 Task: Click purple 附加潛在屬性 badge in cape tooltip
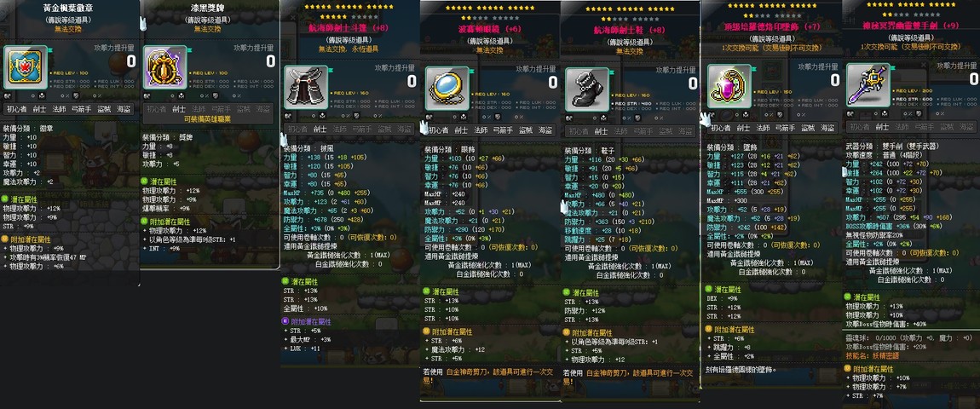[285, 321]
